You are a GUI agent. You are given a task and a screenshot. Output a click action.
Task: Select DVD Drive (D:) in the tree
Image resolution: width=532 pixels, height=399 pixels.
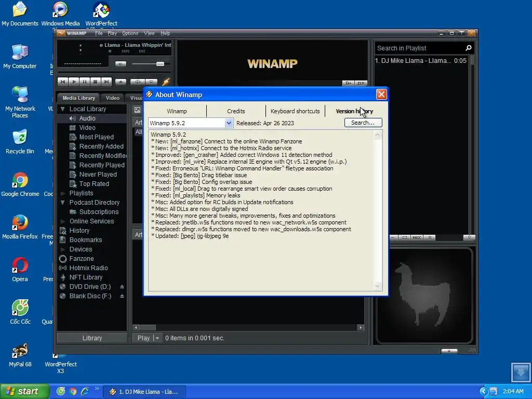pyautogui.click(x=90, y=287)
